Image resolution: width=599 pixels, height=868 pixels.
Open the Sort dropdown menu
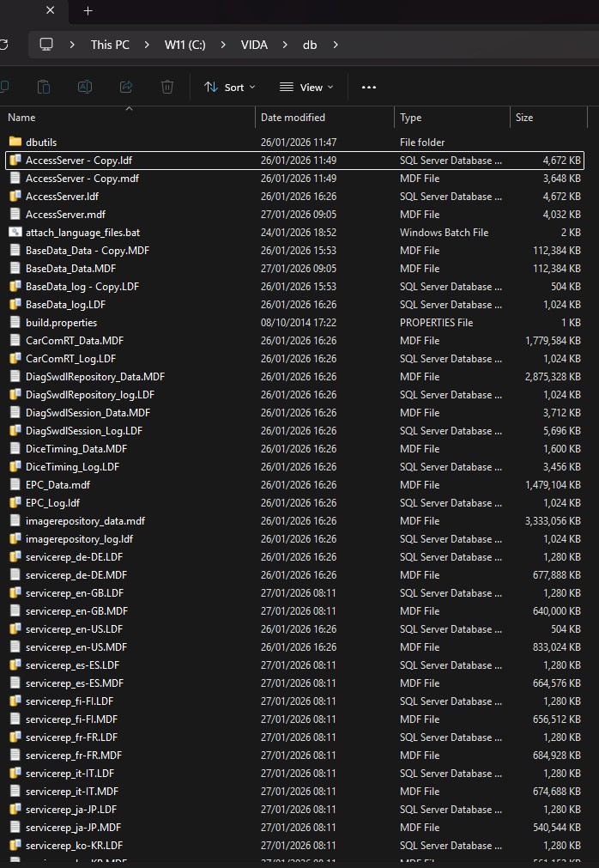pyautogui.click(x=229, y=87)
